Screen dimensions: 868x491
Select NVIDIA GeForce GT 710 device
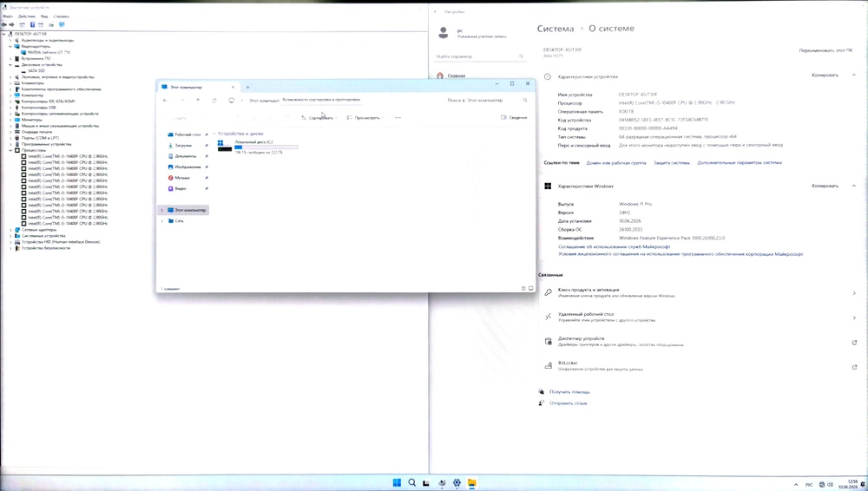tap(49, 53)
